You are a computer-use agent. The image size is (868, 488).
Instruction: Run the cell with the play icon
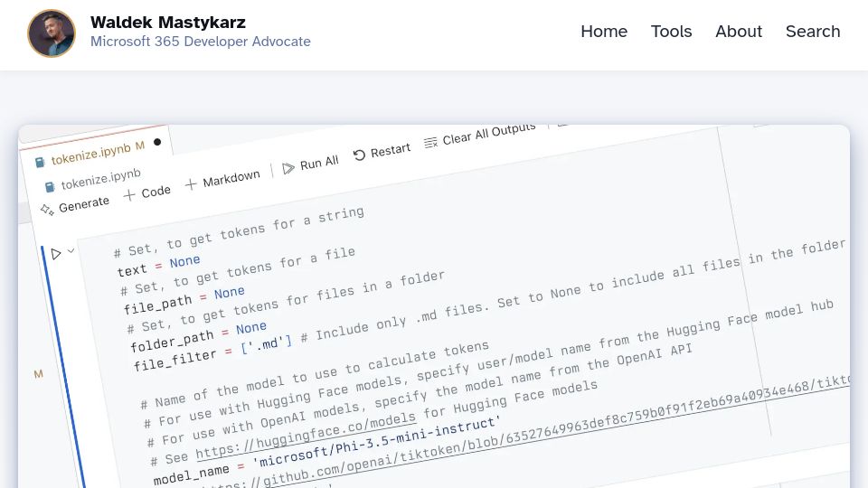pyautogui.click(x=56, y=254)
